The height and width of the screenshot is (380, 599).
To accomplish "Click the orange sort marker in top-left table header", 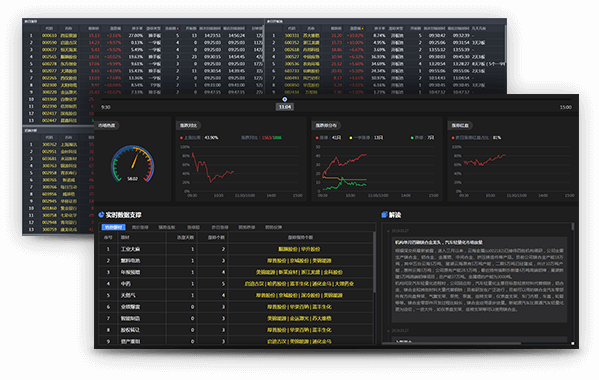I will click(177, 28).
